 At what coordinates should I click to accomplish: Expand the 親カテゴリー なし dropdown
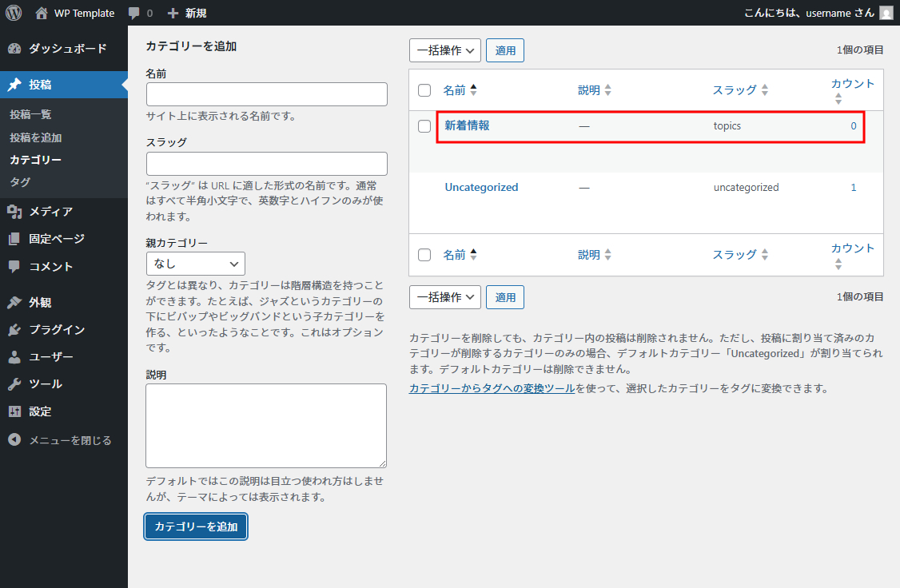[196, 264]
